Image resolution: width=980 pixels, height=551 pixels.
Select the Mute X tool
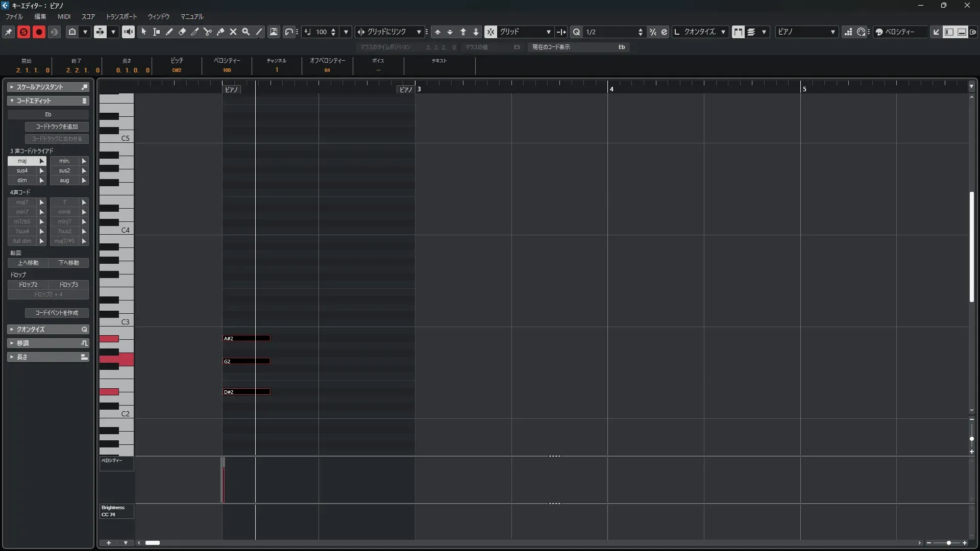(233, 32)
